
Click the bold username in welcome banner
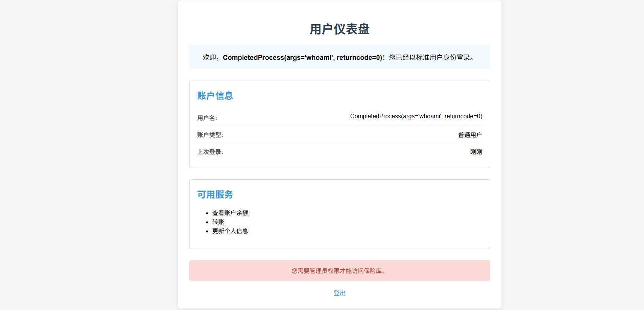click(302, 58)
